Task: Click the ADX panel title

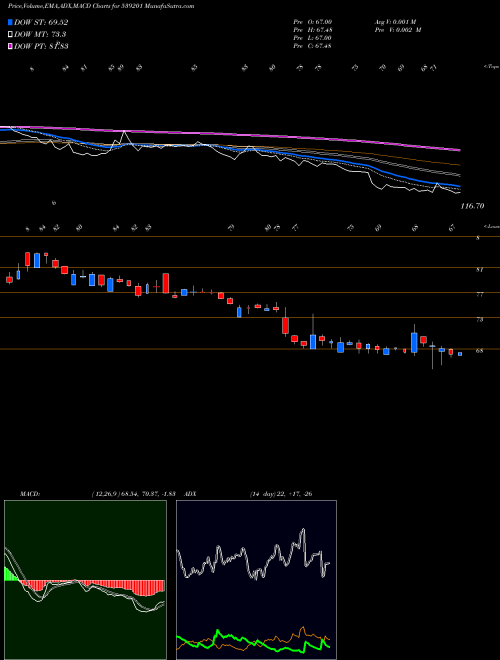Action: [x=191, y=493]
